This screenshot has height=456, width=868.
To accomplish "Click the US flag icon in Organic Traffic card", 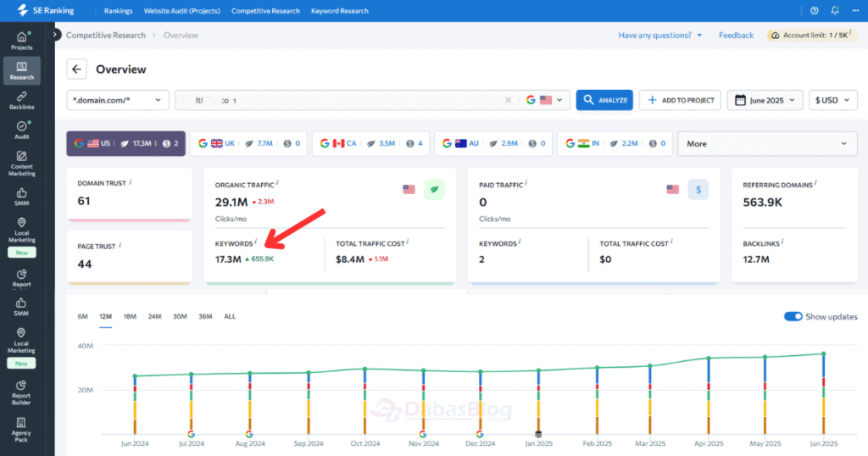I will coord(409,189).
